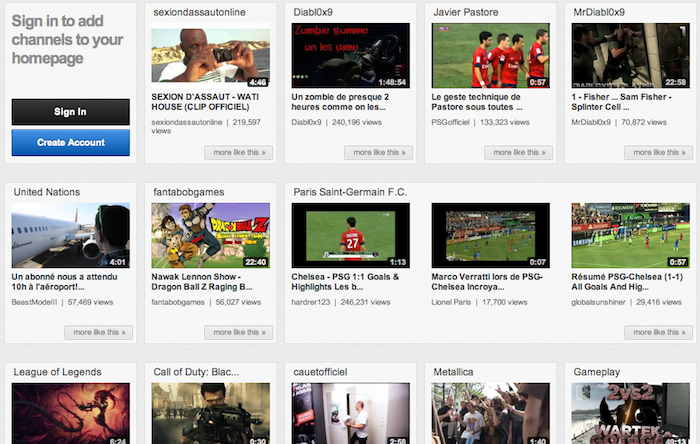The height and width of the screenshot is (444, 700).
Task: Open the cauetofficiel channel heading
Action: click(320, 372)
